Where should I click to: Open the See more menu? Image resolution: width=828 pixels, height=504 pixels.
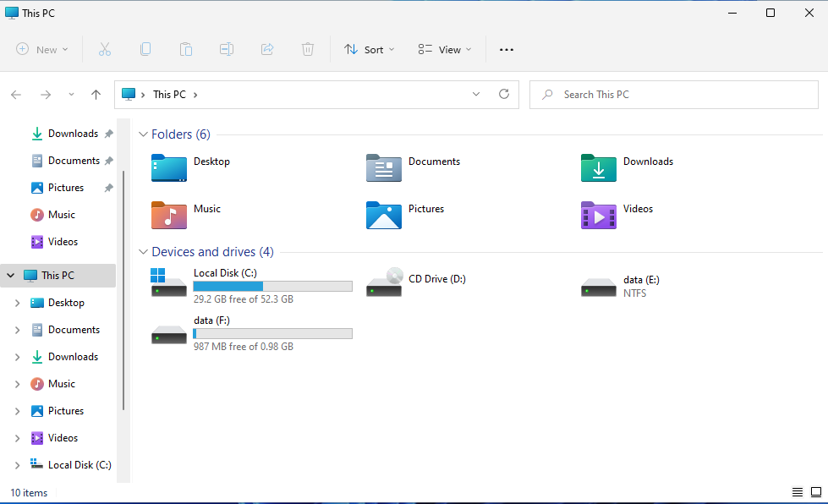point(506,49)
